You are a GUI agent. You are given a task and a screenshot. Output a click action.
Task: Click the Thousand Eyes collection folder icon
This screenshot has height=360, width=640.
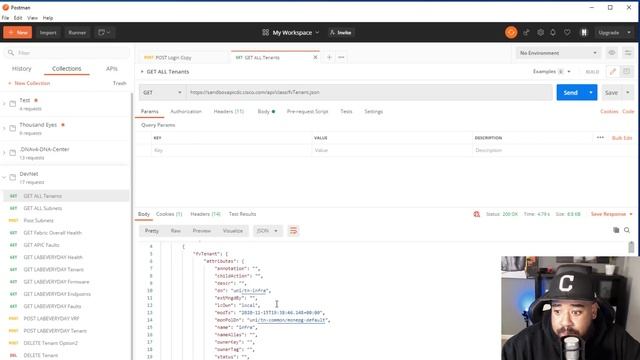tap(13, 128)
